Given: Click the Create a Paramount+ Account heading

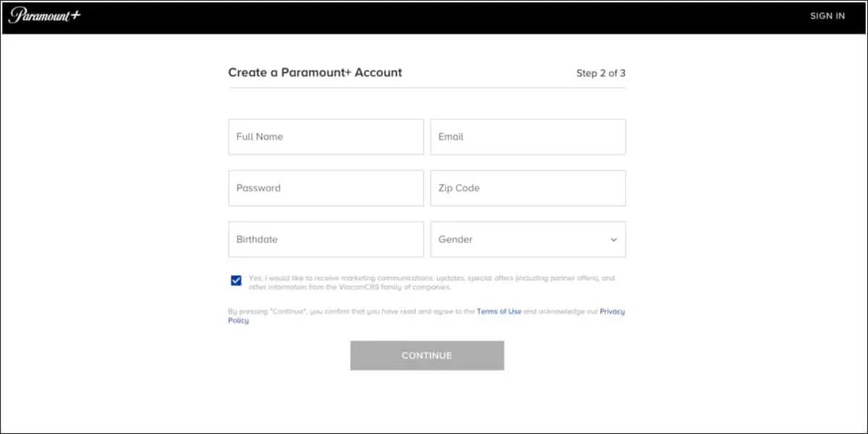Looking at the screenshot, I should coord(315,72).
